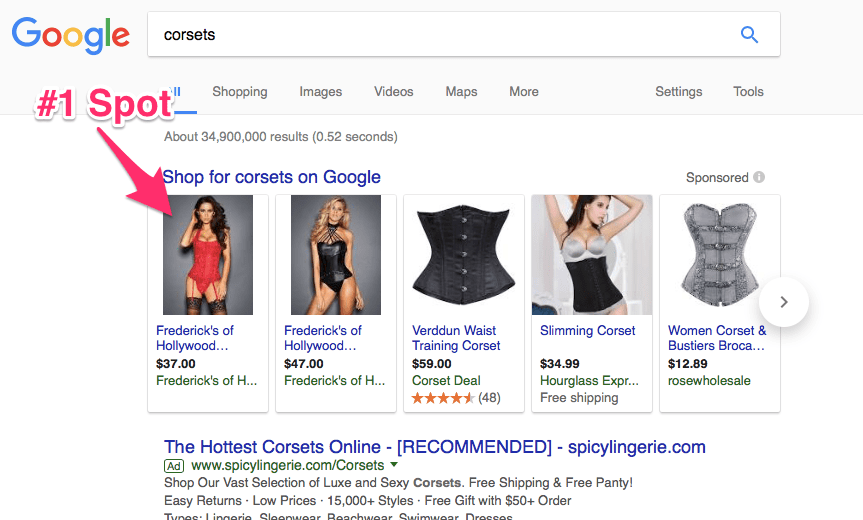Screen dimensions: 863x520
Task: Click Frederick's of Hollywood link priced $47.00
Action: 323,338
